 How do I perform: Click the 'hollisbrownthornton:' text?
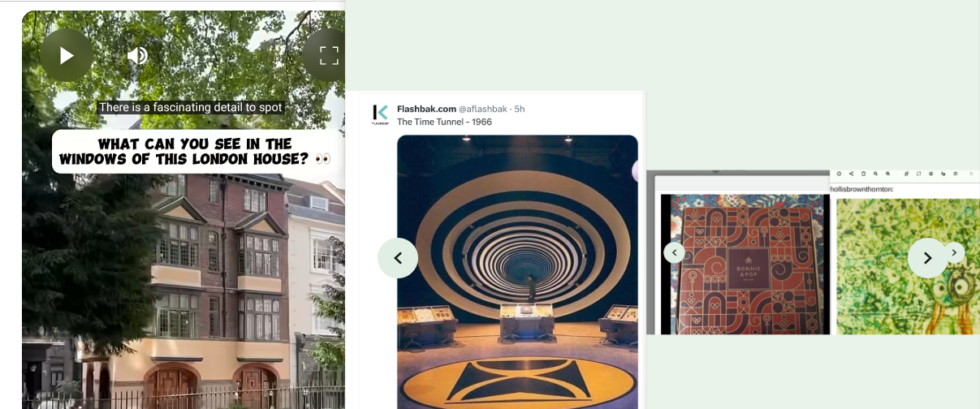pyautogui.click(x=862, y=189)
